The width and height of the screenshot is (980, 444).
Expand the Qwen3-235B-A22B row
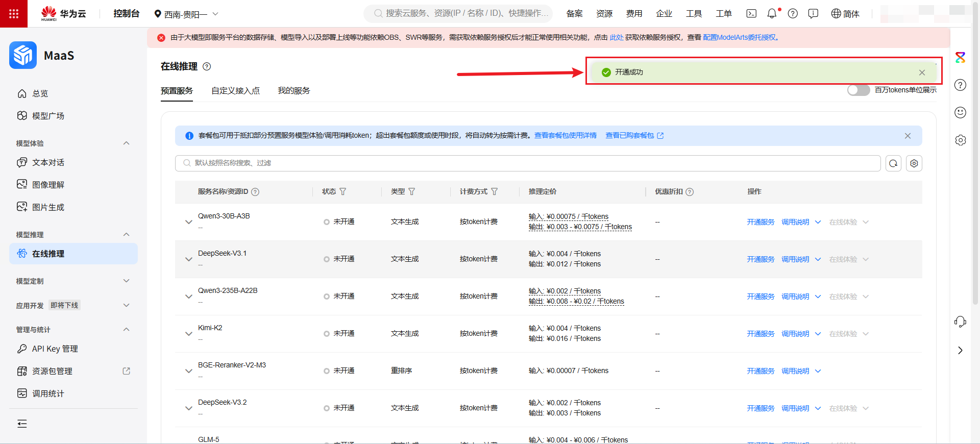coord(188,297)
